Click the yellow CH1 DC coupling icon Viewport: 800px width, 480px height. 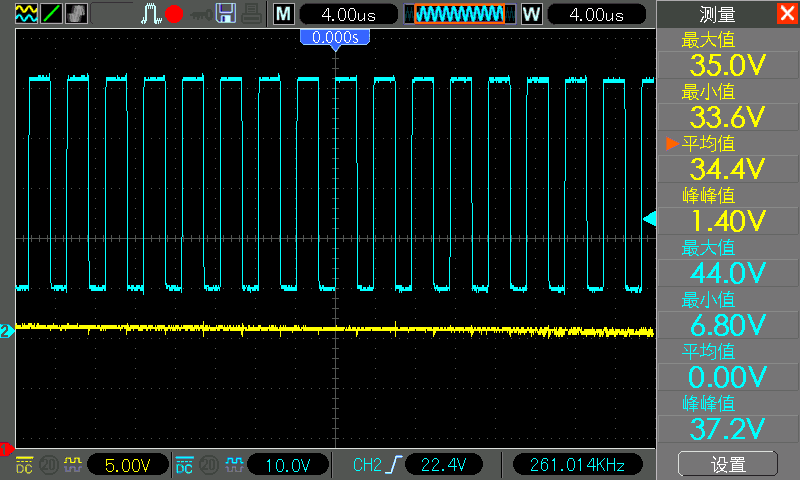(24, 465)
